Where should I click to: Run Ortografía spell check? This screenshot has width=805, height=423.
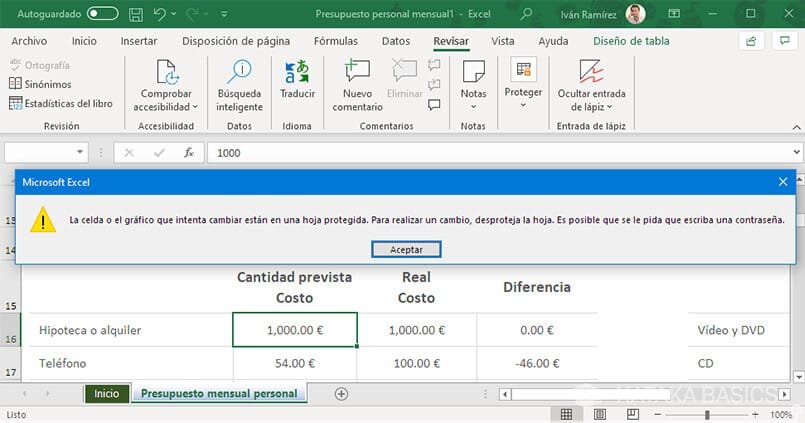tap(40, 65)
